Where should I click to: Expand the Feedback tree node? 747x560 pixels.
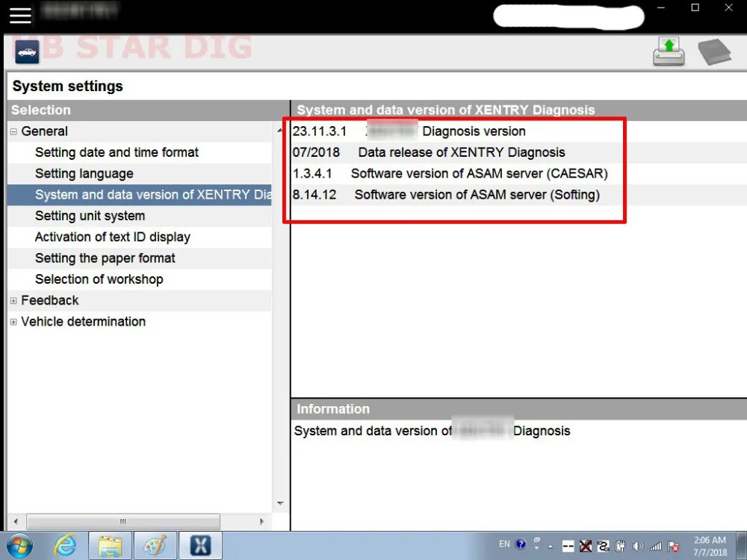(13, 300)
